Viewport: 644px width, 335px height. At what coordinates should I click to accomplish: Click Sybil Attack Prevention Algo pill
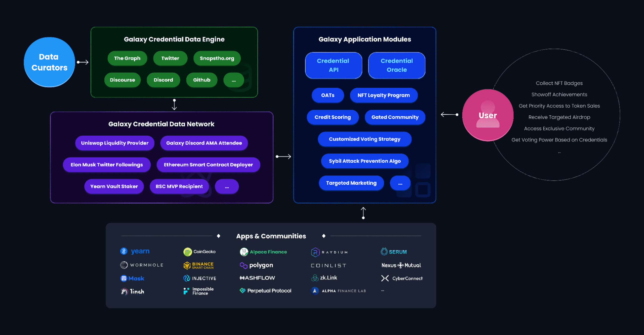(365, 161)
